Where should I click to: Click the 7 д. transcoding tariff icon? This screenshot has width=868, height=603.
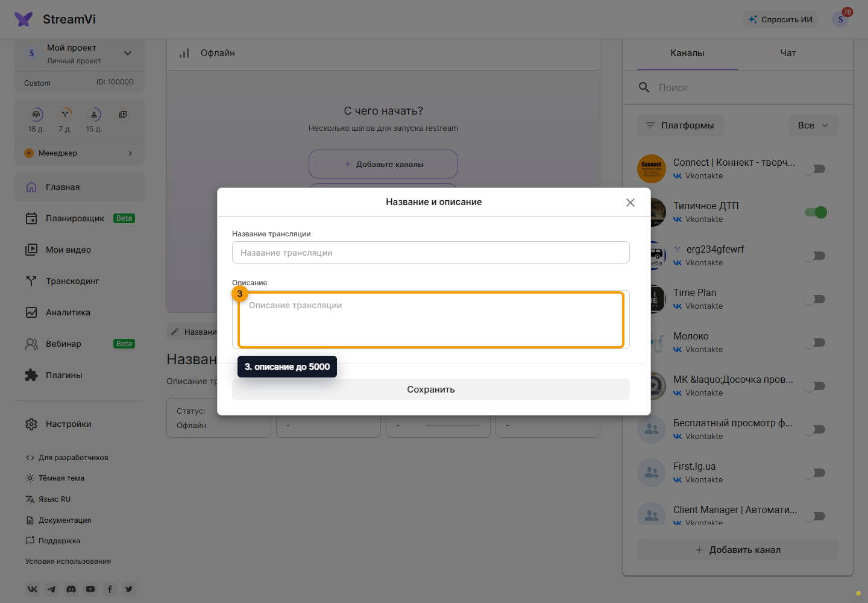click(x=65, y=114)
